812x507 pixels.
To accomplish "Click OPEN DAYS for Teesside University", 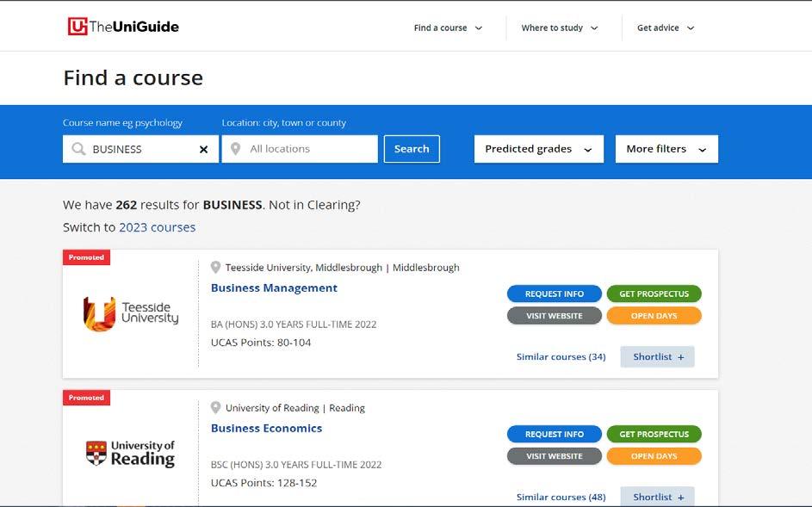I will point(654,316).
